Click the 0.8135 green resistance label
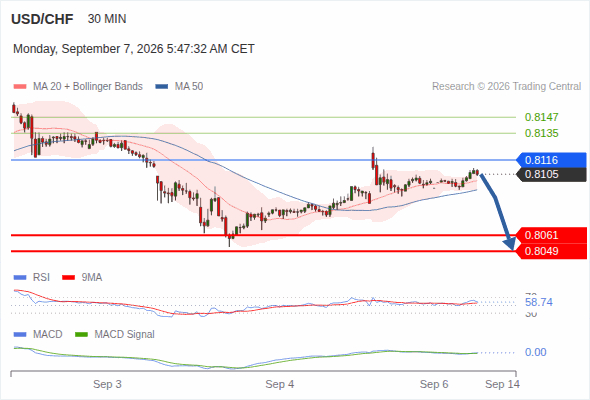This screenshot has width=590, height=400. [541, 133]
